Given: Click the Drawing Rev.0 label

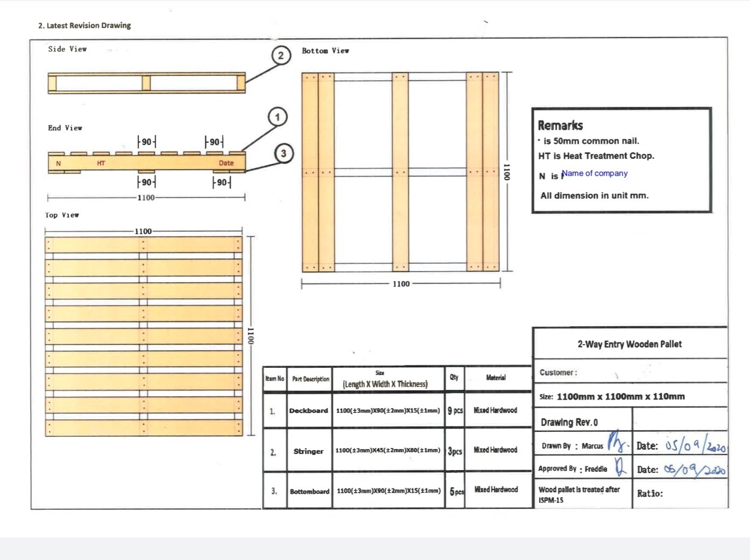Looking at the screenshot, I should pyautogui.click(x=569, y=422).
